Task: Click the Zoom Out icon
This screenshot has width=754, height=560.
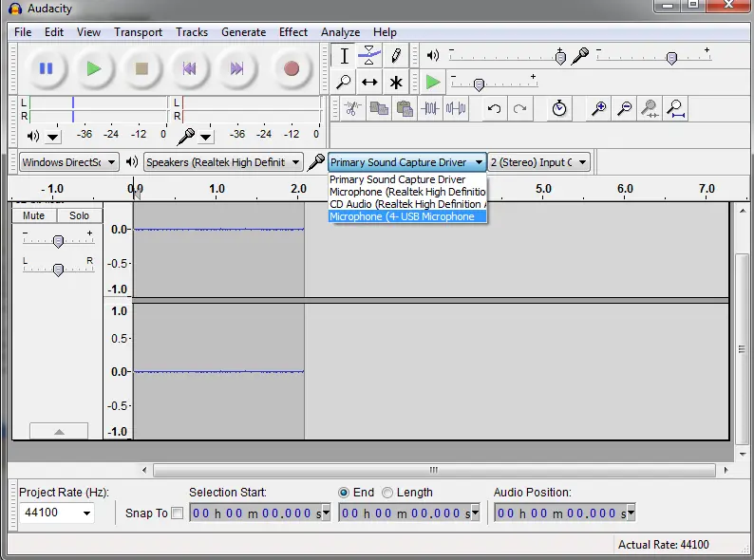Action: click(x=624, y=108)
